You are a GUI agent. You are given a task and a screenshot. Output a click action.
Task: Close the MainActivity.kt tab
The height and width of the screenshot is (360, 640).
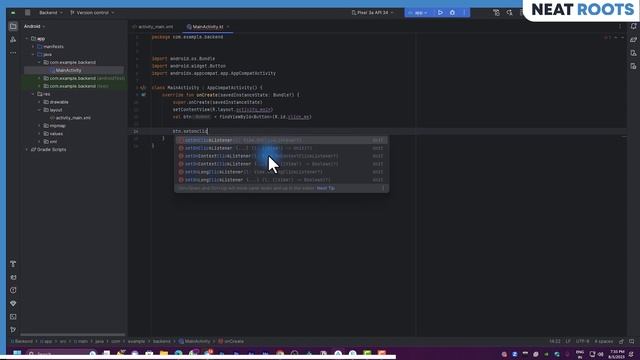point(228,27)
